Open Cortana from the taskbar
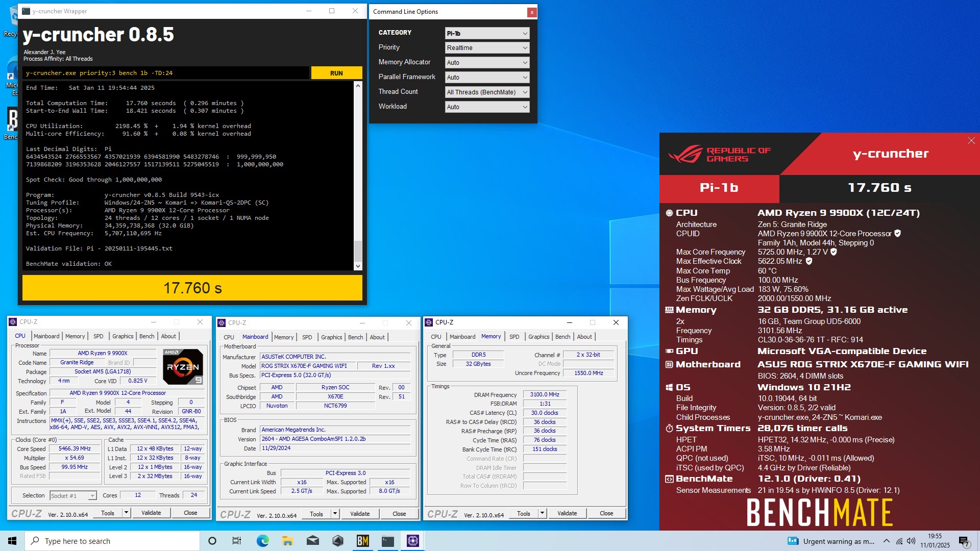The image size is (980, 551). point(212,541)
